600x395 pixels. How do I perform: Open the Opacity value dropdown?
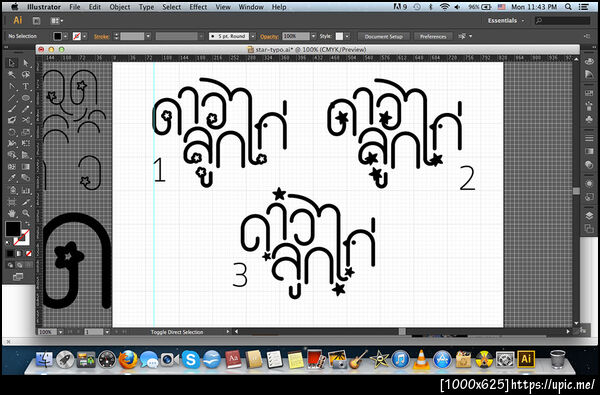[313, 36]
